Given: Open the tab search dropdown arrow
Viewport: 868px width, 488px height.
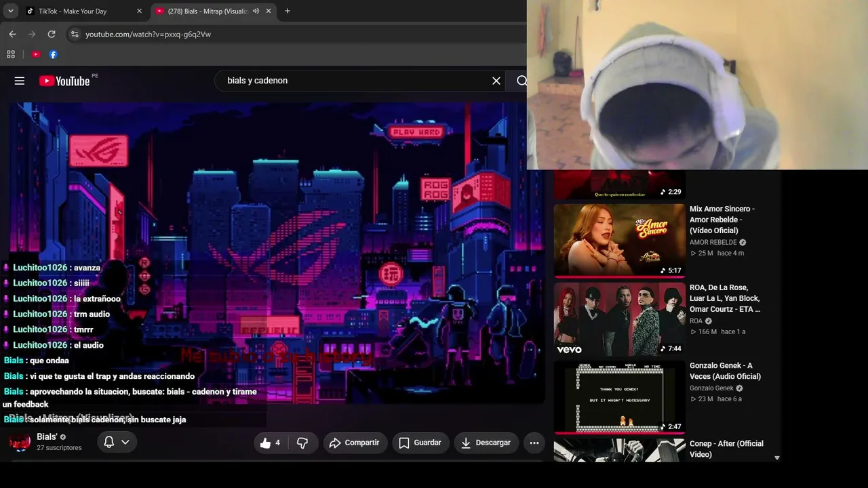Looking at the screenshot, I should pos(11,11).
